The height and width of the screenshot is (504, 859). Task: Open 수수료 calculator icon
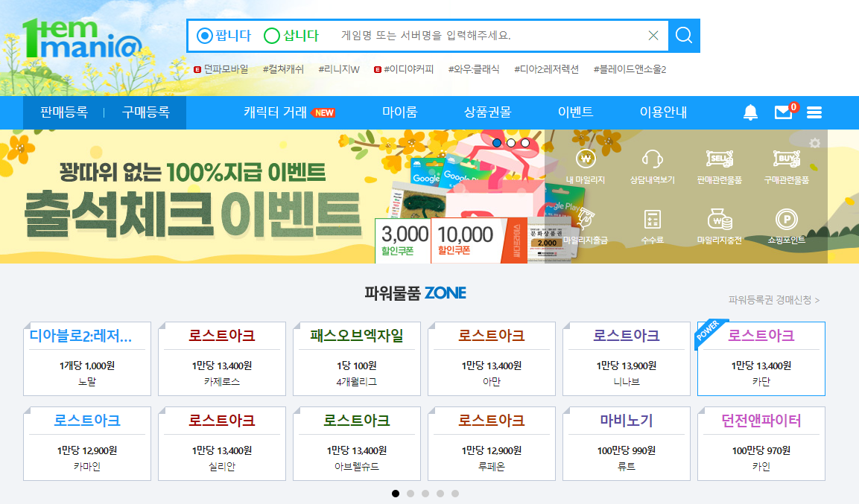tap(652, 220)
